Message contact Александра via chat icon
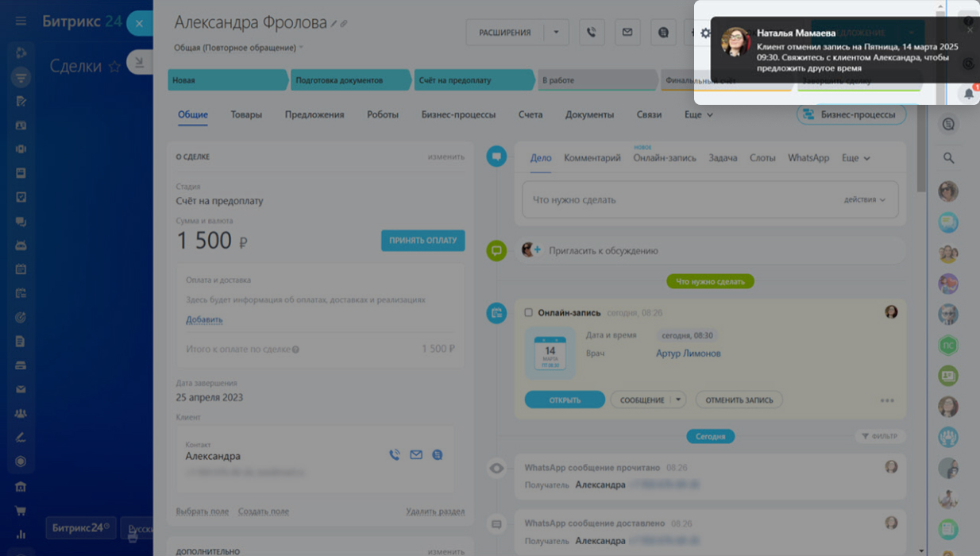 click(x=438, y=455)
